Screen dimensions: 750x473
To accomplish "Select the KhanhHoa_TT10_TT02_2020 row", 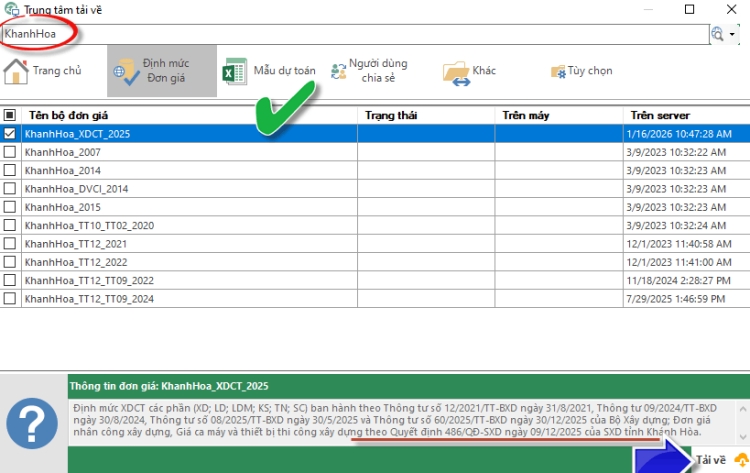I will click(89, 225).
